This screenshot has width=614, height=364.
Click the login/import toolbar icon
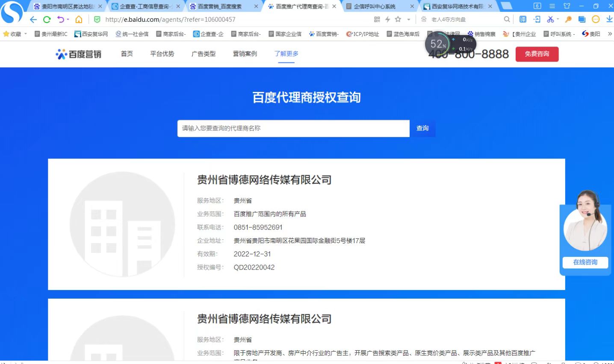pyautogui.click(x=537, y=19)
